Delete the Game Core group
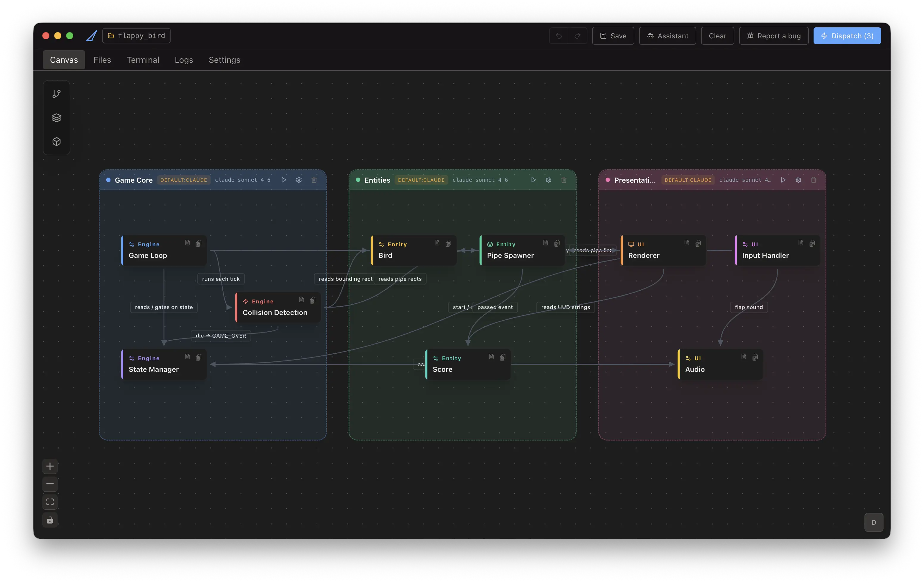The width and height of the screenshot is (924, 583). pos(314,180)
